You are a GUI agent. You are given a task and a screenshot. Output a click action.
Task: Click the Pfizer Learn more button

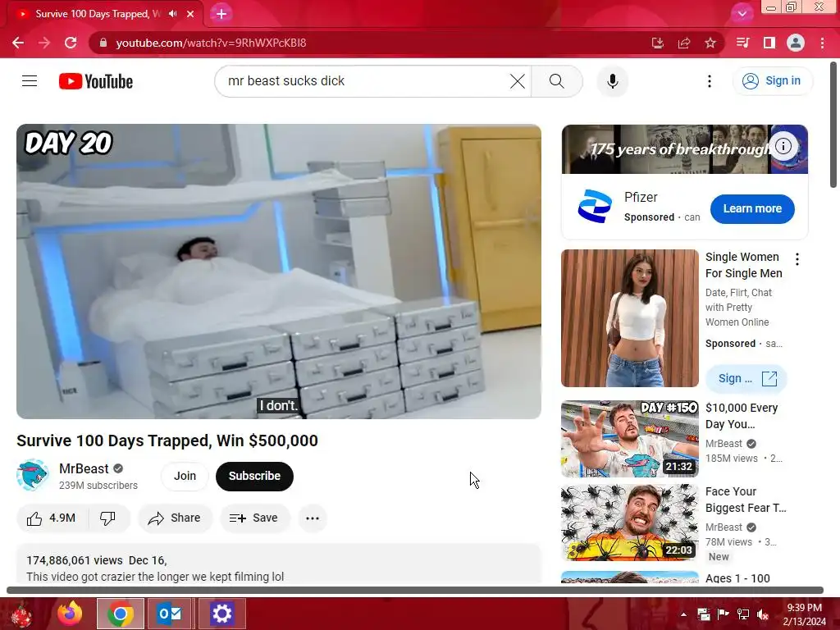(x=752, y=209)
